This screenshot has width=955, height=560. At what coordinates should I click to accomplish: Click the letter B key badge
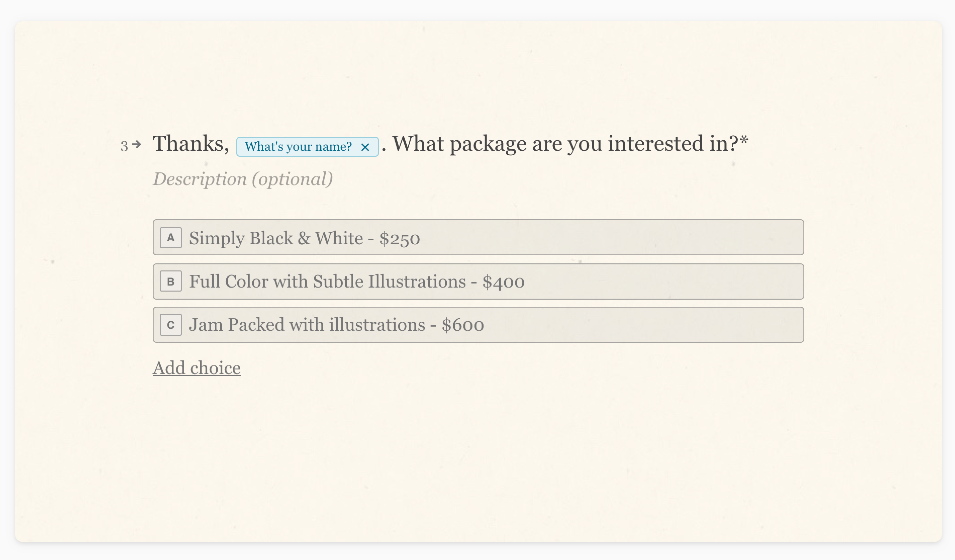tap(171, 281)
